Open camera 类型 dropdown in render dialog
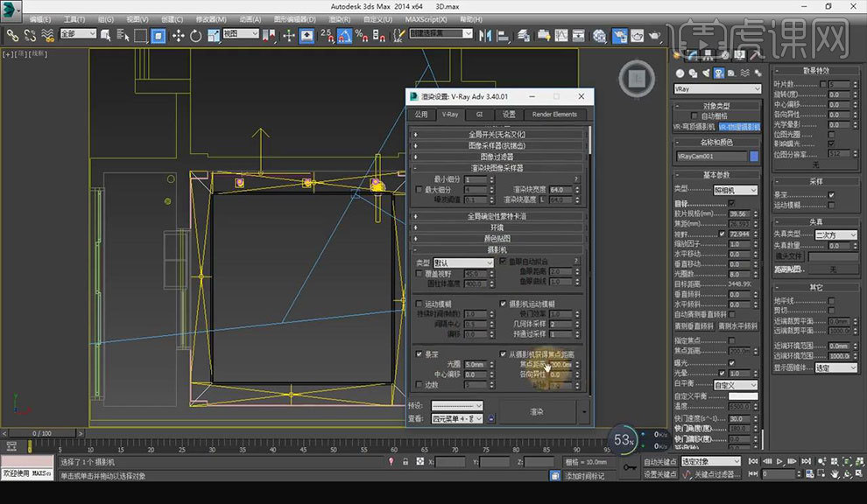 click(x=462, y=263)
